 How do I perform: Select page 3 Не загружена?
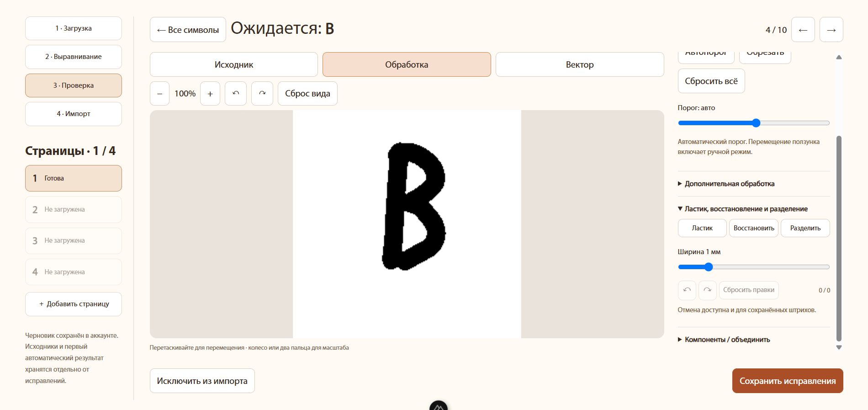[74, 241]
